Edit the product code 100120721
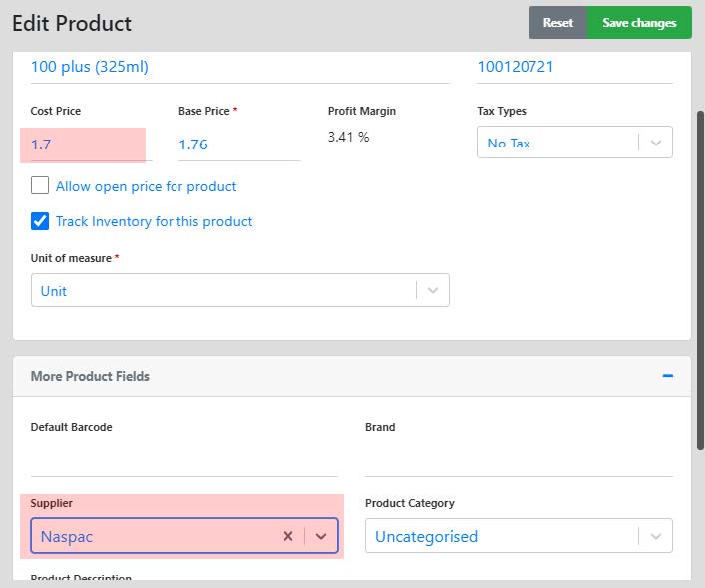The image size is (705, 588). tap(574, 68)
